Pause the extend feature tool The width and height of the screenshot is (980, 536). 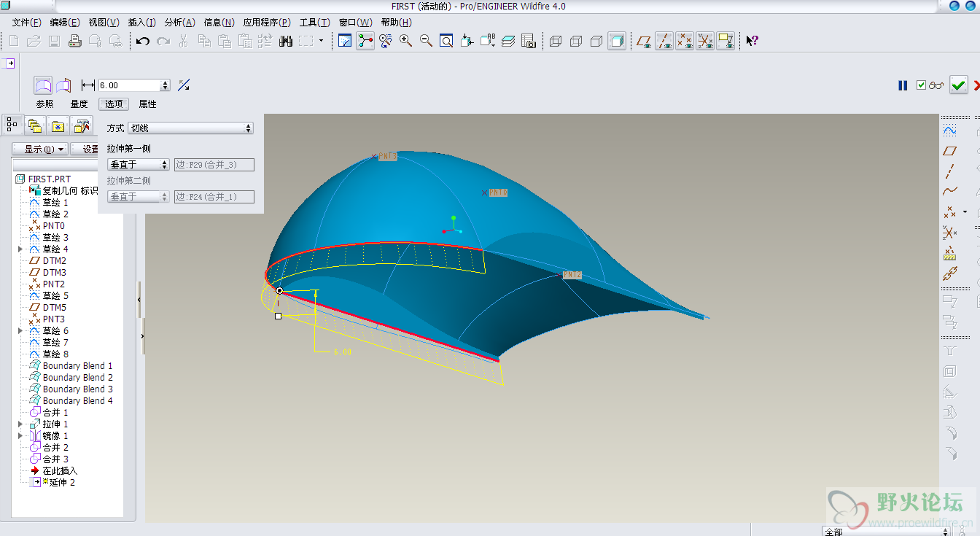(x=903, y=85)
